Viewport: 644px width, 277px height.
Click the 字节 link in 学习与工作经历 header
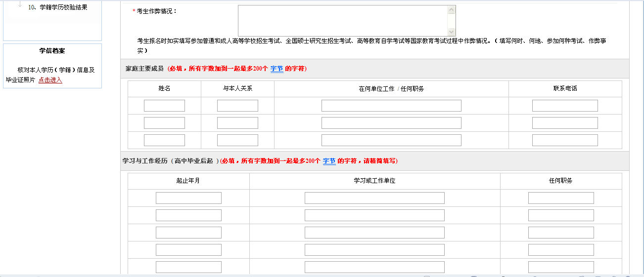[x=329, y=161]
